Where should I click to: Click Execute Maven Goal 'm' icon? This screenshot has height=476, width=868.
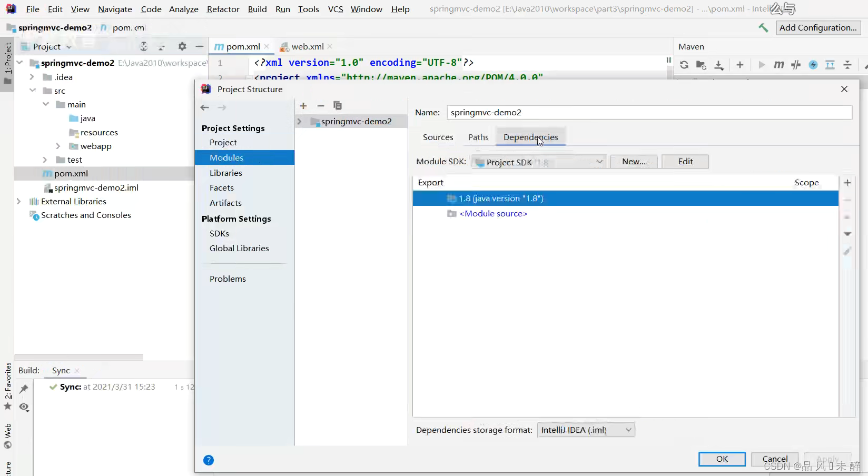[778, 65]
